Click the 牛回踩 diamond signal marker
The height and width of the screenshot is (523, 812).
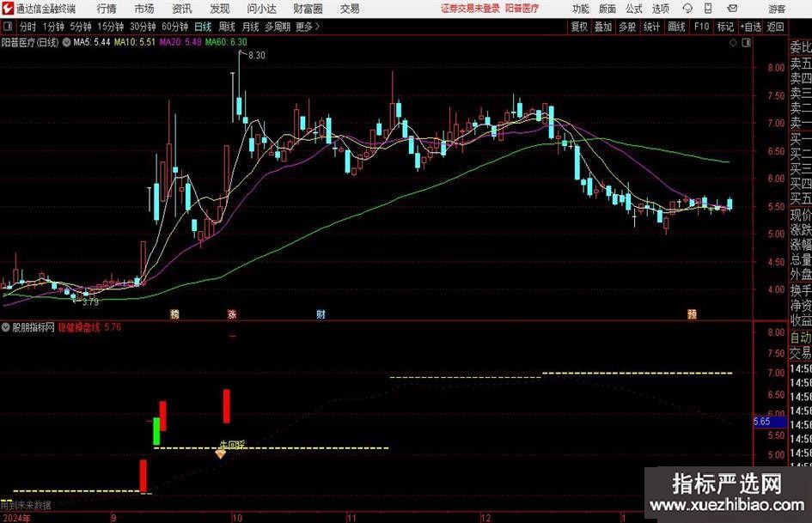tap(221, 454)
